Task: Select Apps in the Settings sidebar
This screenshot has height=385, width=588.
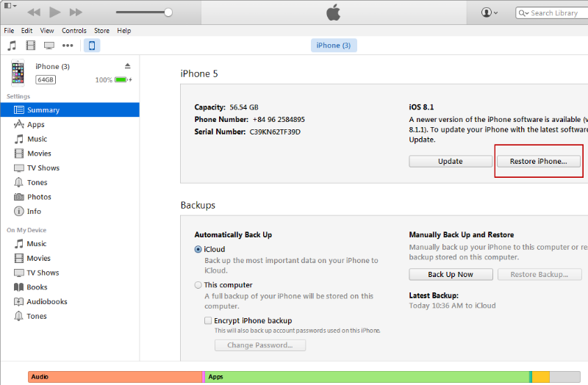Action: click(x=70, y=124)
